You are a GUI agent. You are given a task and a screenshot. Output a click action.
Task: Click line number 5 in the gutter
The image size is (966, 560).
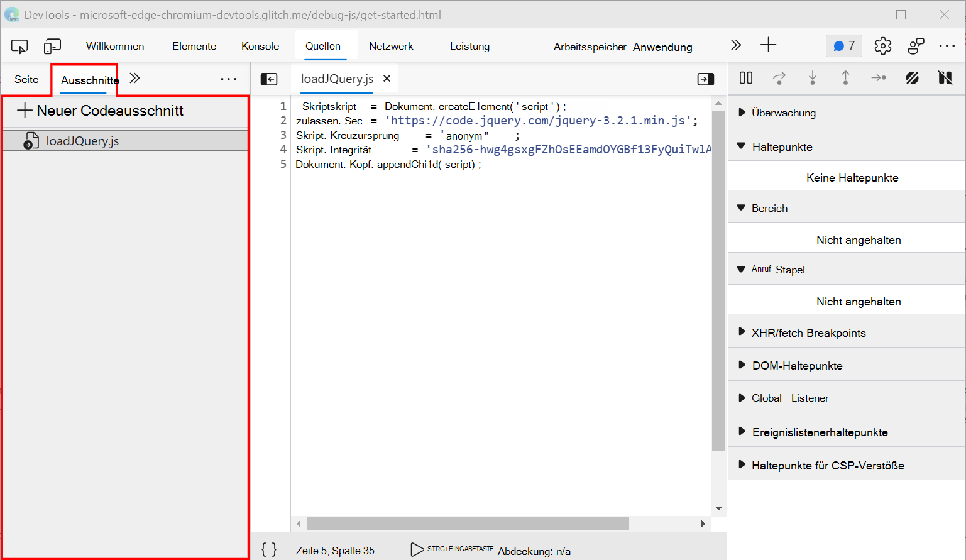click(283, 164)
